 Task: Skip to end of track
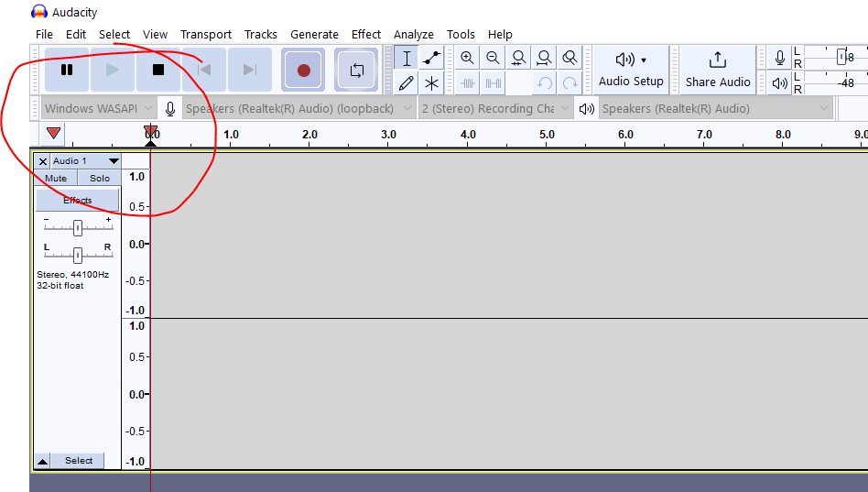[x=250, y=70]
